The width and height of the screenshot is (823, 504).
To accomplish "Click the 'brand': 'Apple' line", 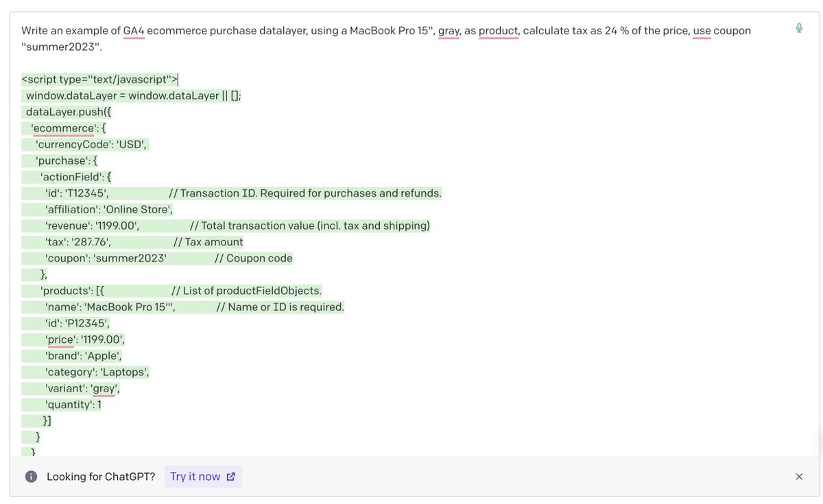I will click(x=84, y=356).
